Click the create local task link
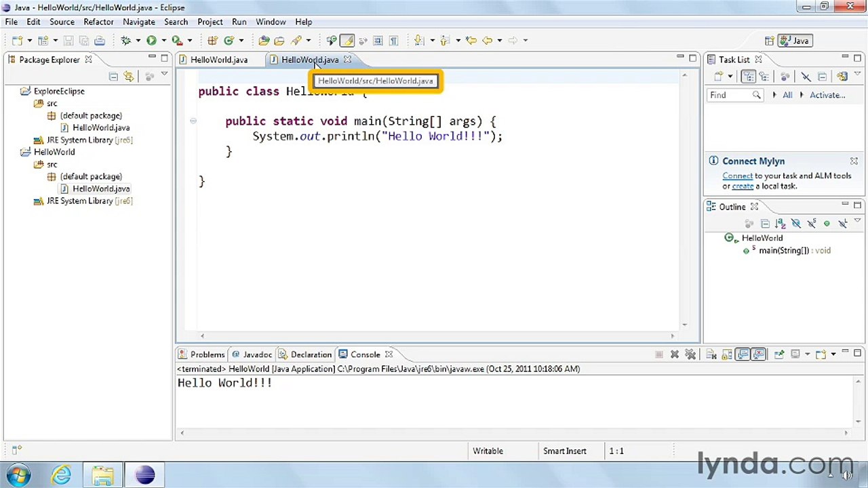 pos(743,186)
